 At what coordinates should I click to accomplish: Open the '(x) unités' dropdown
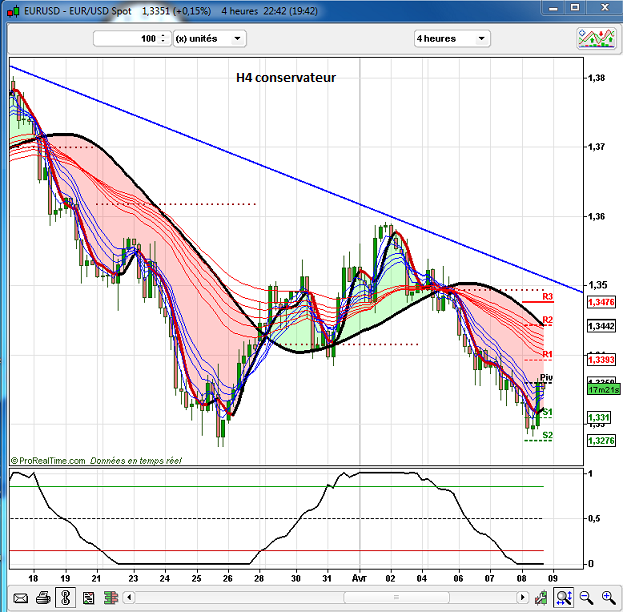click(x=208, y=38)
